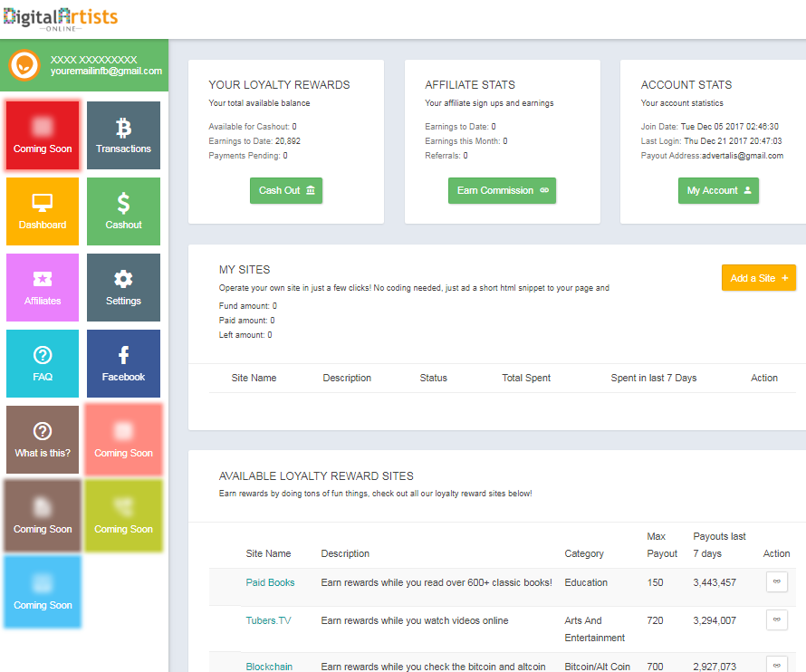Image resolution: width=806 pixels, height=672 pixels.
Task: Open the Settings gear tile
Action: pyautogui.click(x=123, y=287)
